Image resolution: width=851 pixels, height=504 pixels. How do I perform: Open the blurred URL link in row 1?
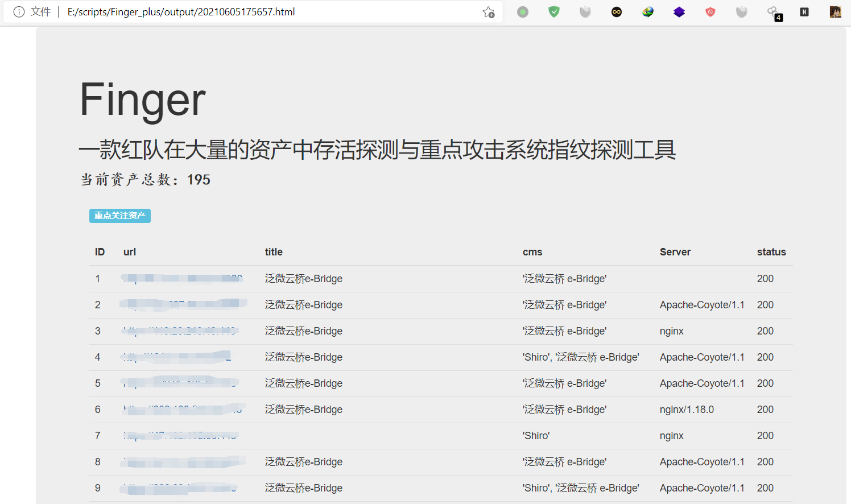[183, 279]
